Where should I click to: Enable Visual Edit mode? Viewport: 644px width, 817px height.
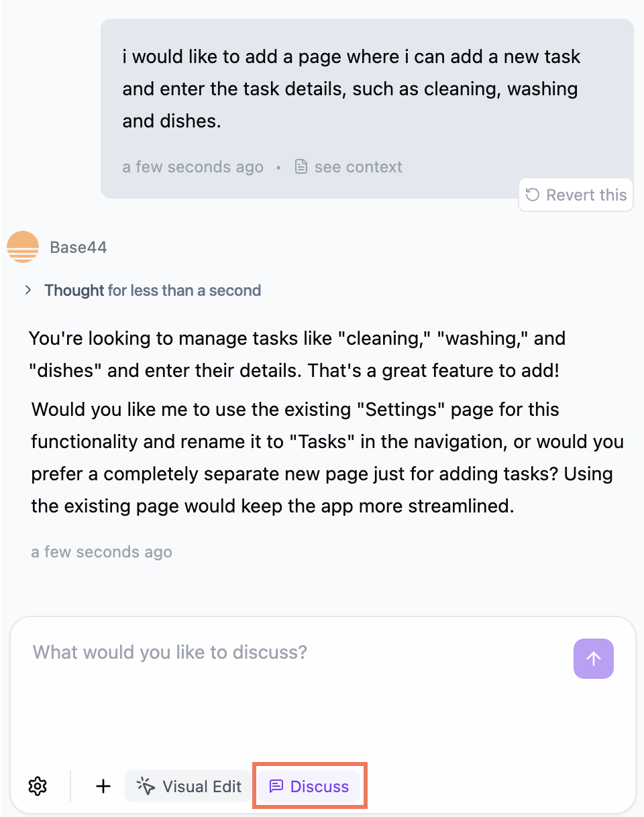click(188, 786)
